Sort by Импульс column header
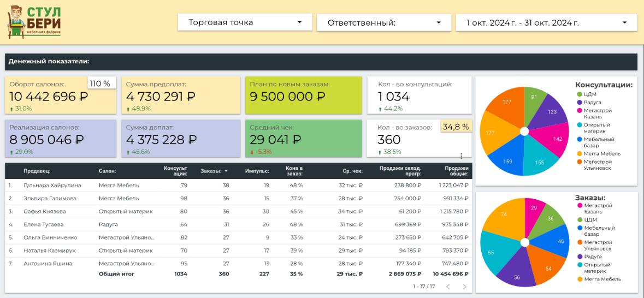This screenshot has height=298, width=644. point(257,171)
